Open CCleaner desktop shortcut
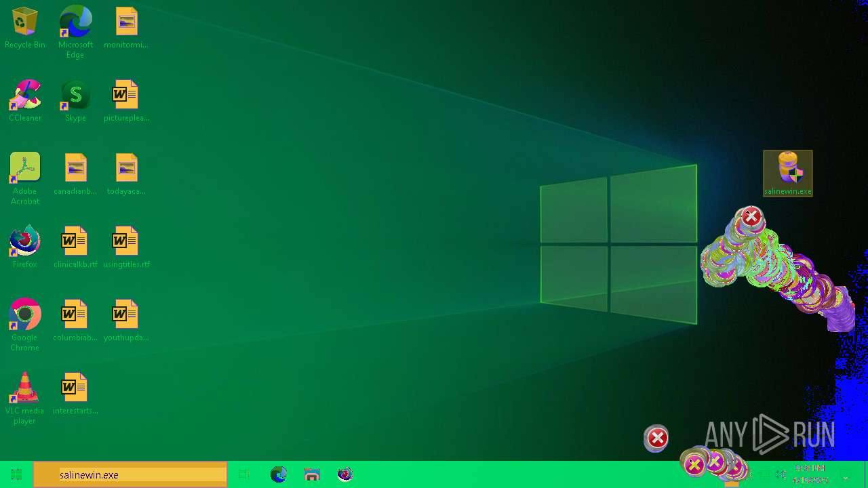This screenshot has height=488, width=868. pos(25,101)
